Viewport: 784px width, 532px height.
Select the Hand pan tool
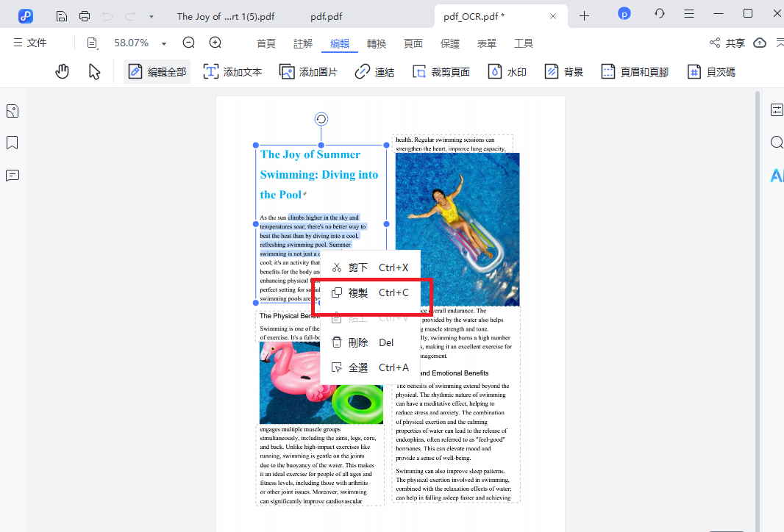(63, 71)
